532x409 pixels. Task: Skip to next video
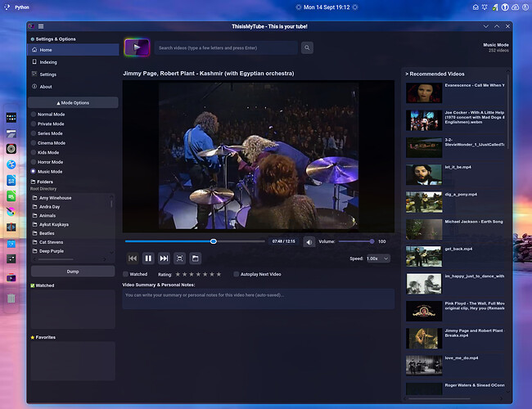pos(164,258)
